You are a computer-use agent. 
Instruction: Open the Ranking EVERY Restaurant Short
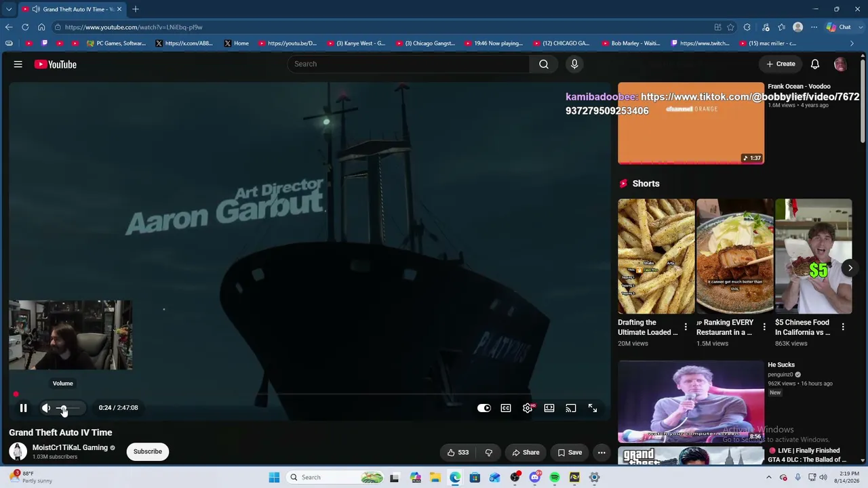734,256
